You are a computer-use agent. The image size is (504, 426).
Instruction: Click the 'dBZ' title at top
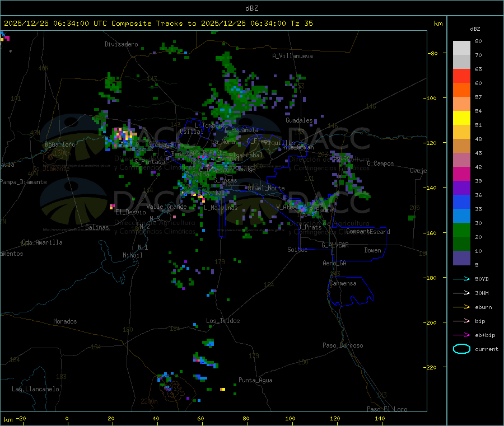click(251, 8)
